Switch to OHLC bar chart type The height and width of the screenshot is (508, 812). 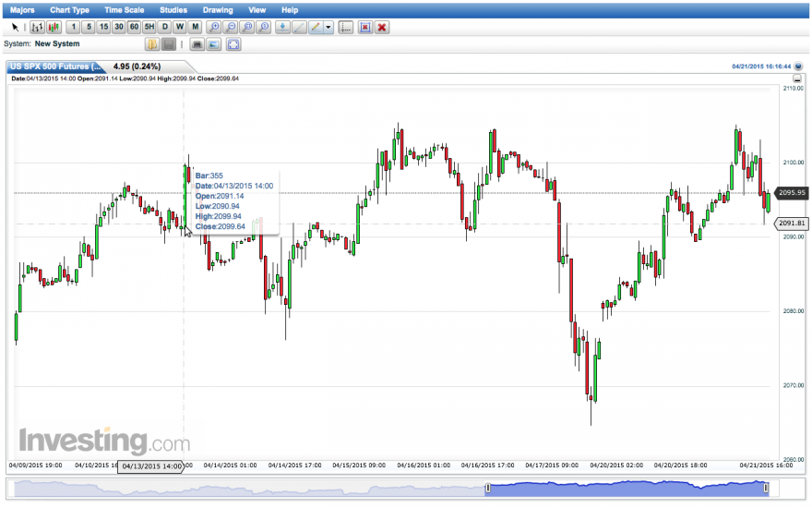click(37, 28)
